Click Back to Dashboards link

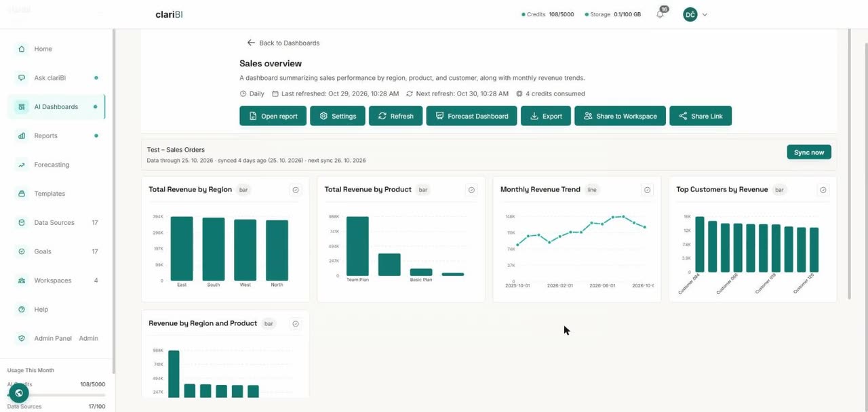[x=283, y=43]
